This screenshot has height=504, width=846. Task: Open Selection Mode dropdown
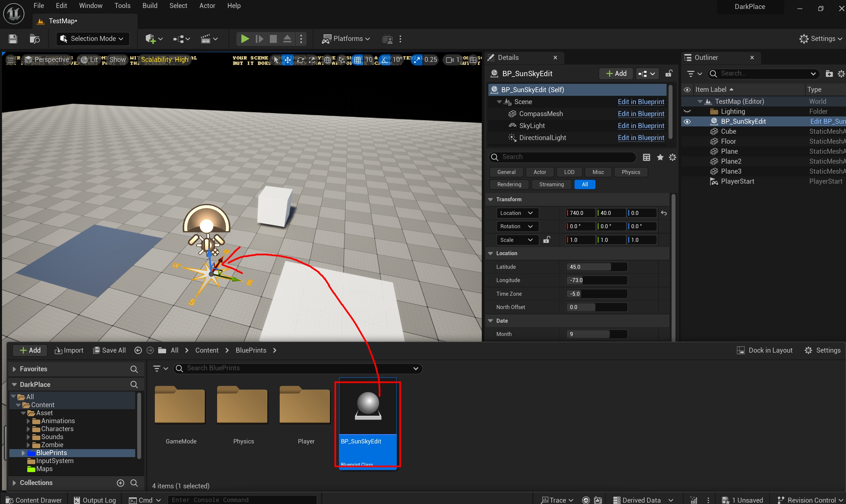pyautogui.click(x=93, y=39)
